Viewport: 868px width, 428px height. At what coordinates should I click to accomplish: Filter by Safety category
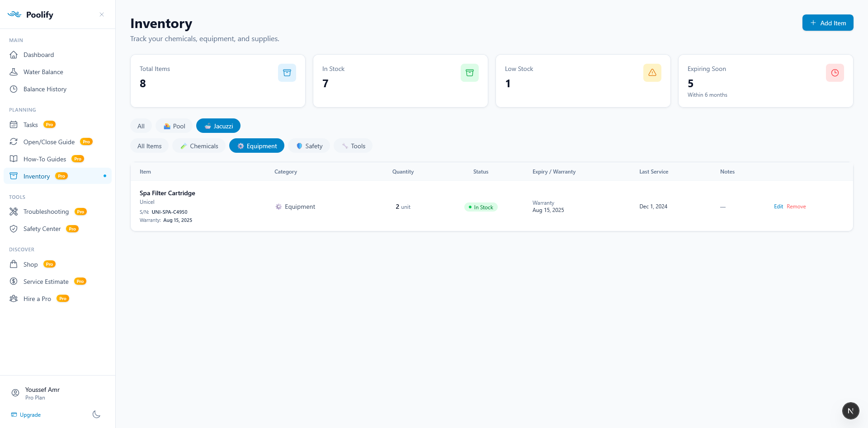[x=309, y=146]
